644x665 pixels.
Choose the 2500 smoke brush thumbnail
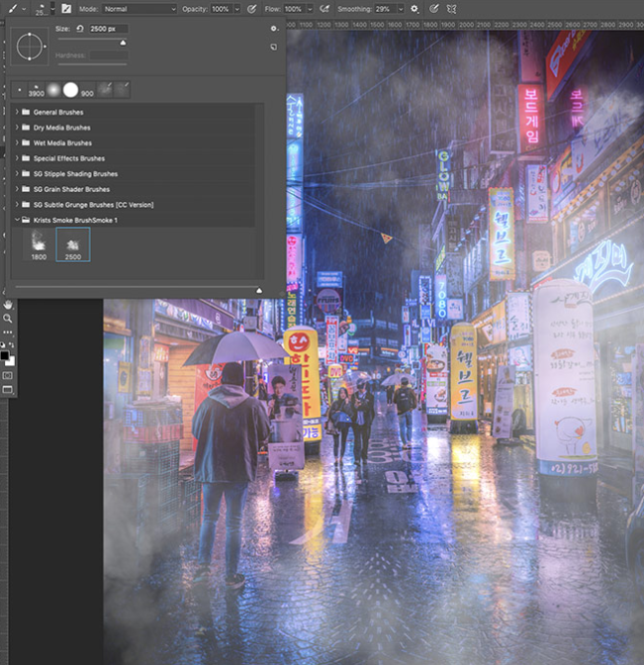point(73,244)
